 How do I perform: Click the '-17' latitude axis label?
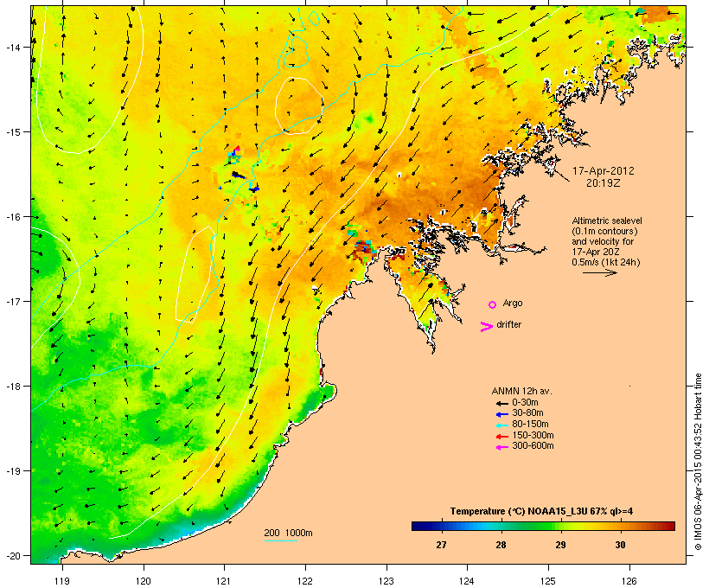(12, 301)
